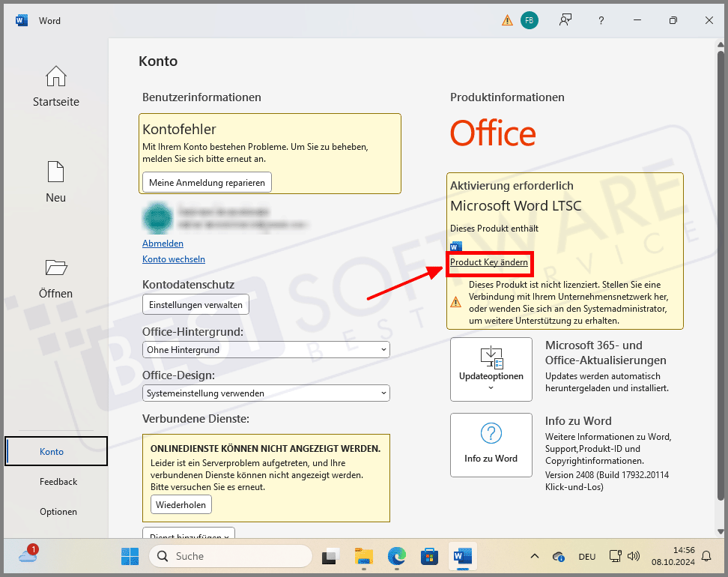This screenshot has width=728, height=577.
Task: Click the blurred user profile picture
Action: point(158,217)
